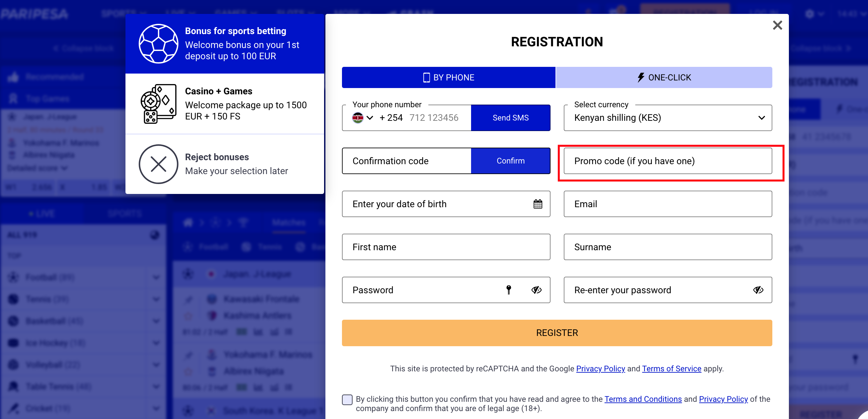
Task: Click the promo code input field
Action: point(668,161)
